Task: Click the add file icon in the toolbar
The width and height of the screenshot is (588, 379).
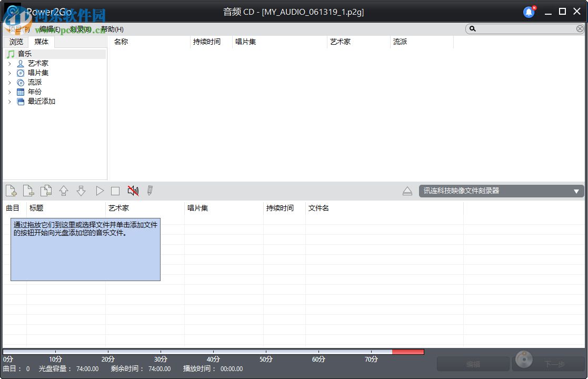Action: click(x=11, y=191)
